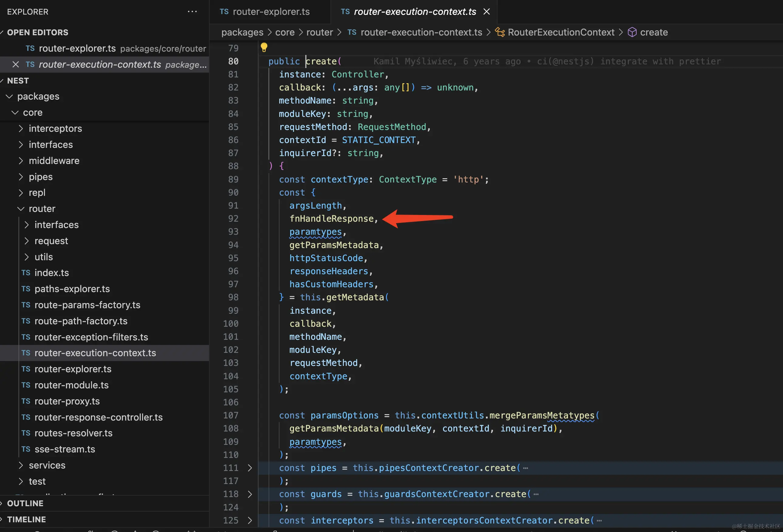Open router-response-controller.ts from file tree
The image size is (783, 532).
click(x=98, y=417)
